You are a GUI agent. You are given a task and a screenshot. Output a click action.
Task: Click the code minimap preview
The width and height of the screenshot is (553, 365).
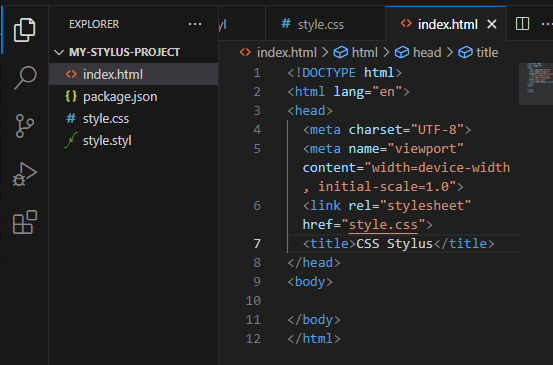pyautogui.click(x=536, y=84)
